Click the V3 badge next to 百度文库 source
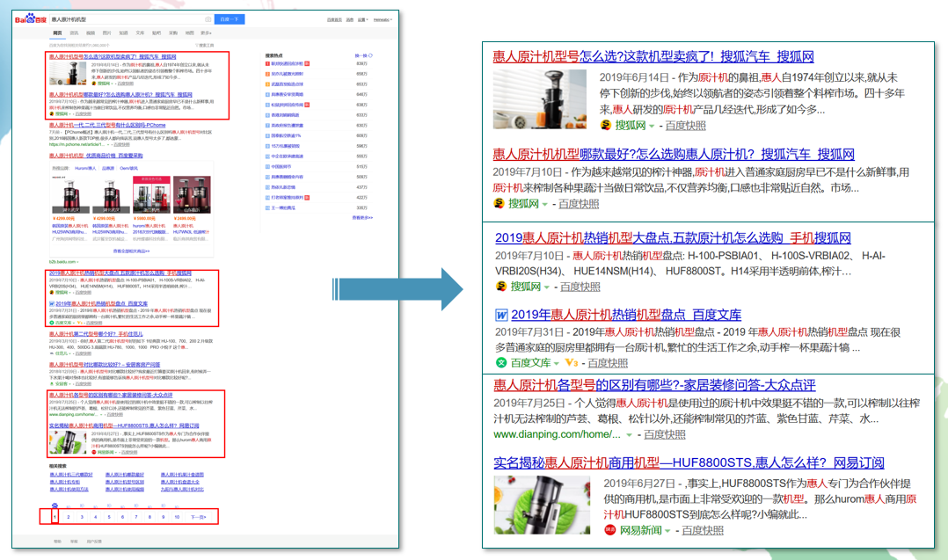The height and width of the screenshot is (560, 948). pos(572,362)
